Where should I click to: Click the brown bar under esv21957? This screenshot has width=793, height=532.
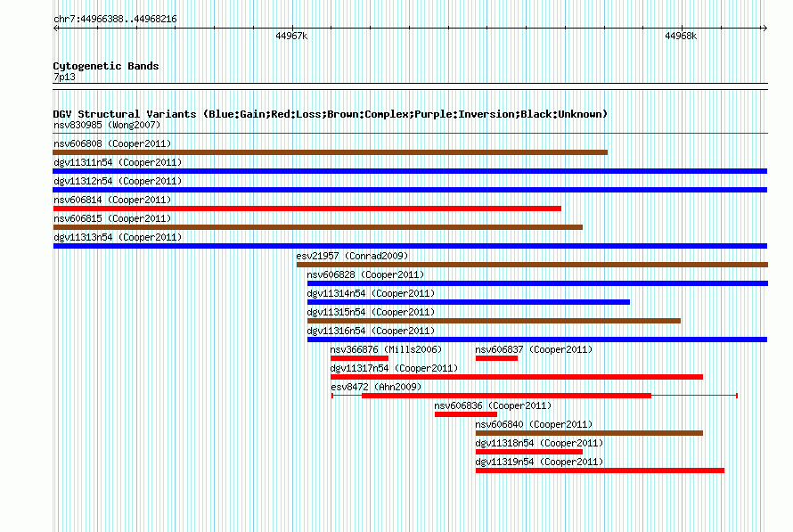point(532,265)
